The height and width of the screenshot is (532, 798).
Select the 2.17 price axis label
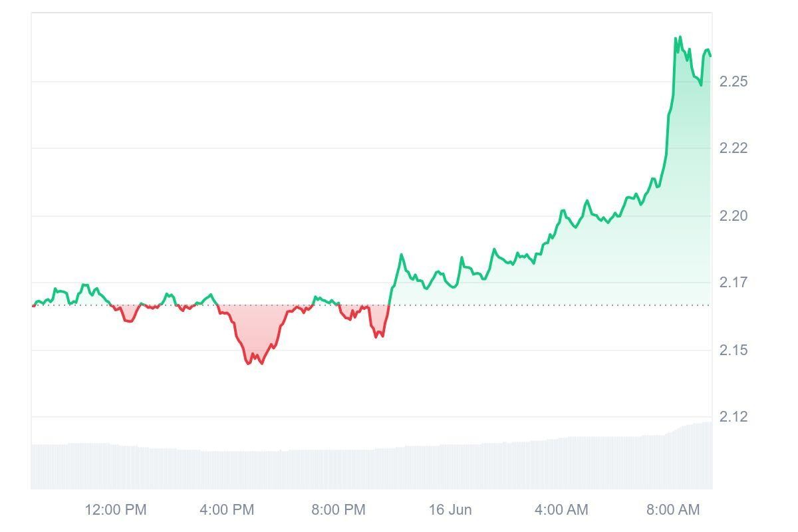[733, 283]
